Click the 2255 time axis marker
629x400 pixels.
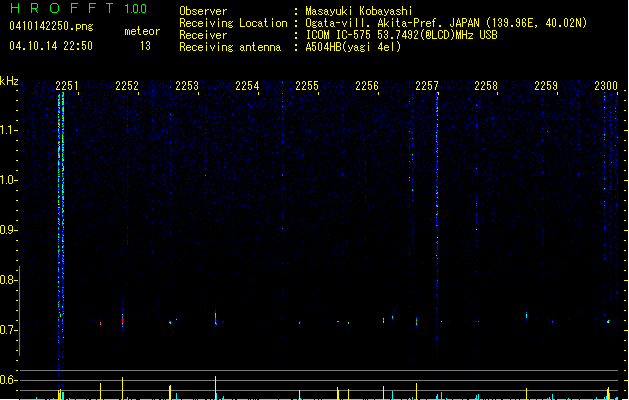[x=307, y=86]
